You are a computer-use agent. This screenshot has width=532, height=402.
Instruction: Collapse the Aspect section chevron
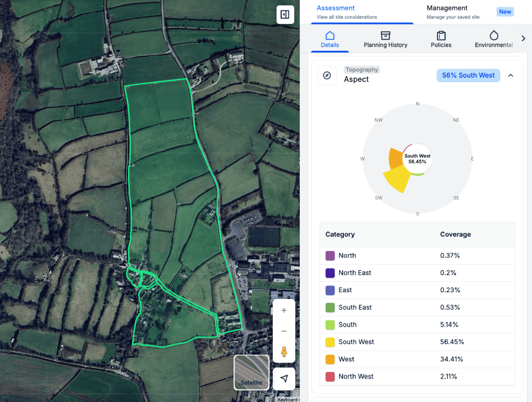pos(511,75)
